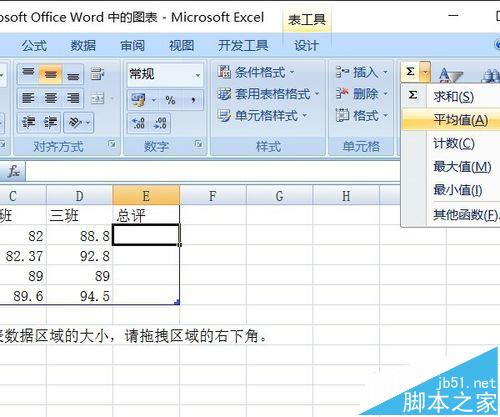Select cell containing 三班
Image resolution: width=500 pixels, height=417 pixels.
(x=80, y=215)
